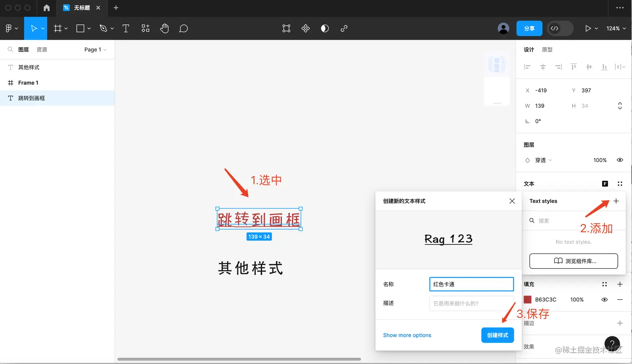This screenshot has width=632, height=364.
Task: Select the Text tool
Action: [x=126, y=28]
